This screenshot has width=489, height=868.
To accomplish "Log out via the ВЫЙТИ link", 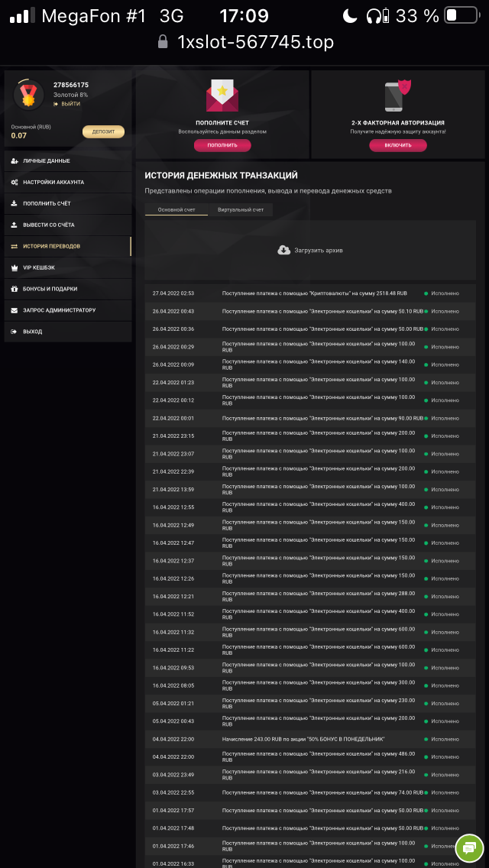I will click(70, 103).
